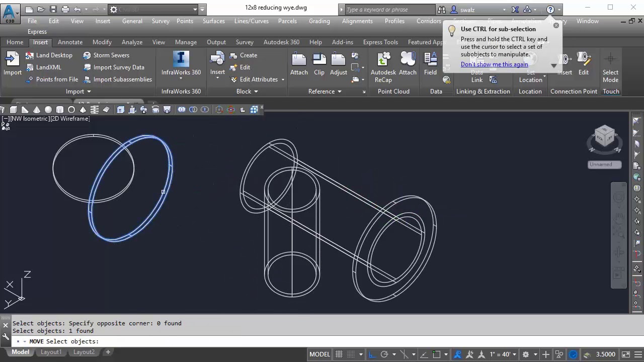Viewport: 644px width, 362px height.
Task: Click the Points from File button
Action: (x=52, y=79)
